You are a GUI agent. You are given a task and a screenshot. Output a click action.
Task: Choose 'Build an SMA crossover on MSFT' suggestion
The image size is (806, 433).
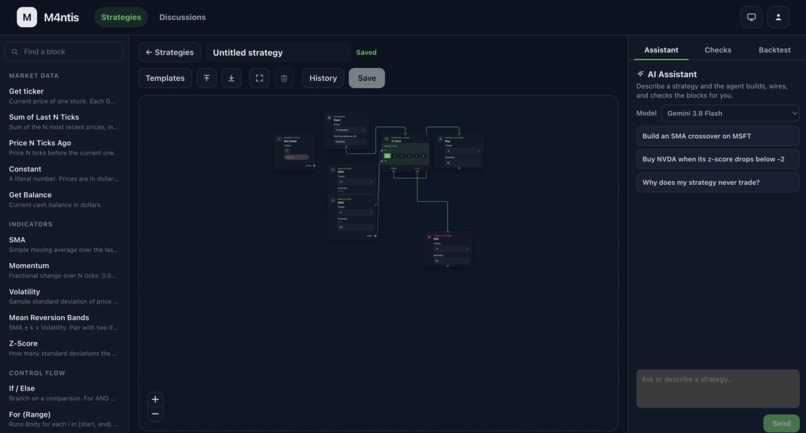[x=718, y=136]
